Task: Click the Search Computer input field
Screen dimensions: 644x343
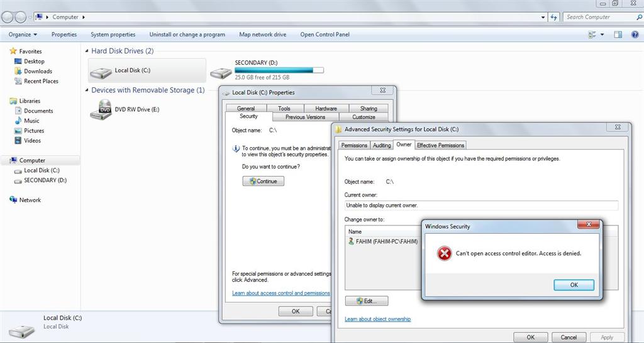Action: pos(599,17)
